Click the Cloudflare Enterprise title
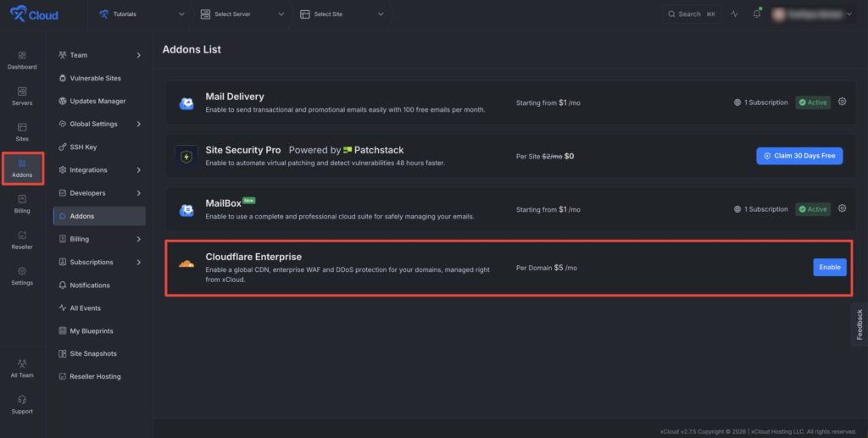This screenshot has width=868, height=438. [x=253, y=257]
